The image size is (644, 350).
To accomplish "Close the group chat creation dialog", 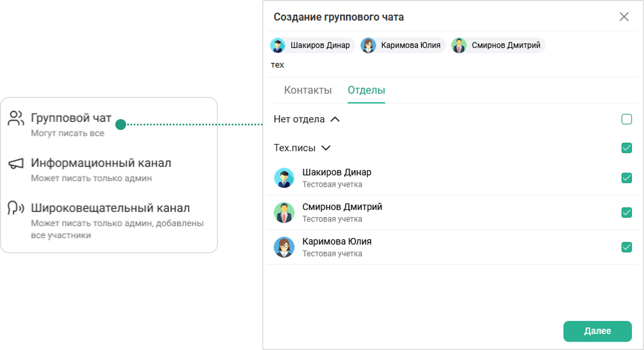I will point(624,17).
